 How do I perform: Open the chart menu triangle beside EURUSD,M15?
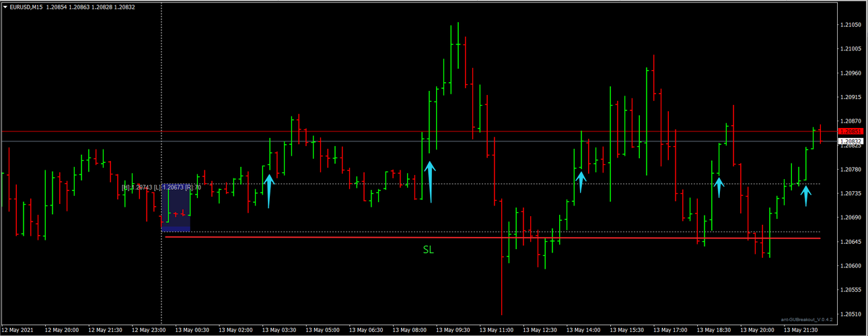click(x=5, y=7)
